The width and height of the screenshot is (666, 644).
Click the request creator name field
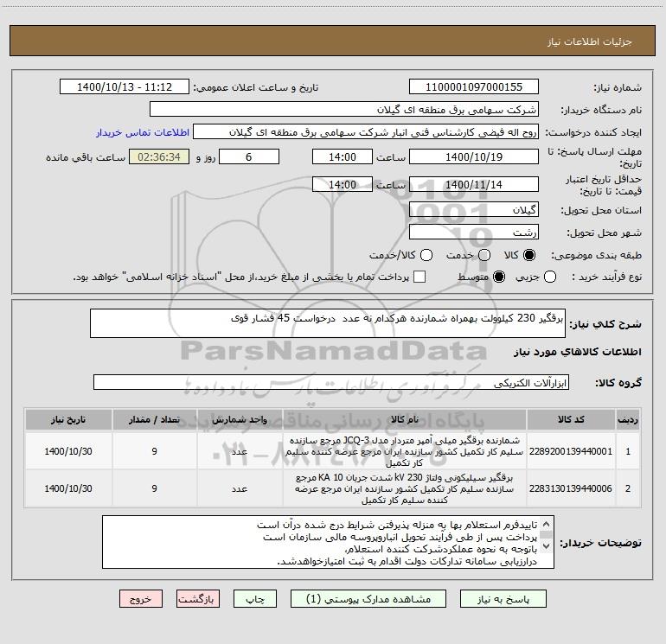[x=366, y=132]
